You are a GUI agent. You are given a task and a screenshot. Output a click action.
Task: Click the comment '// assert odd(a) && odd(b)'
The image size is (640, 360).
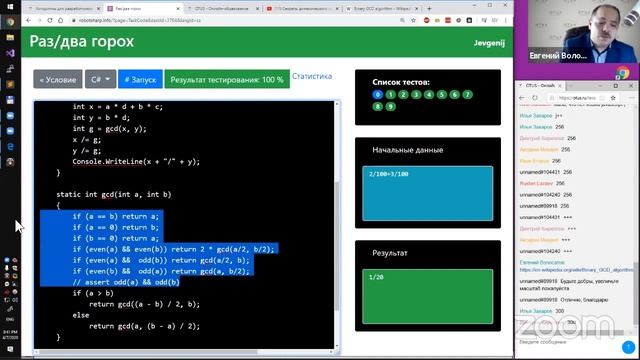pos(126,282)
